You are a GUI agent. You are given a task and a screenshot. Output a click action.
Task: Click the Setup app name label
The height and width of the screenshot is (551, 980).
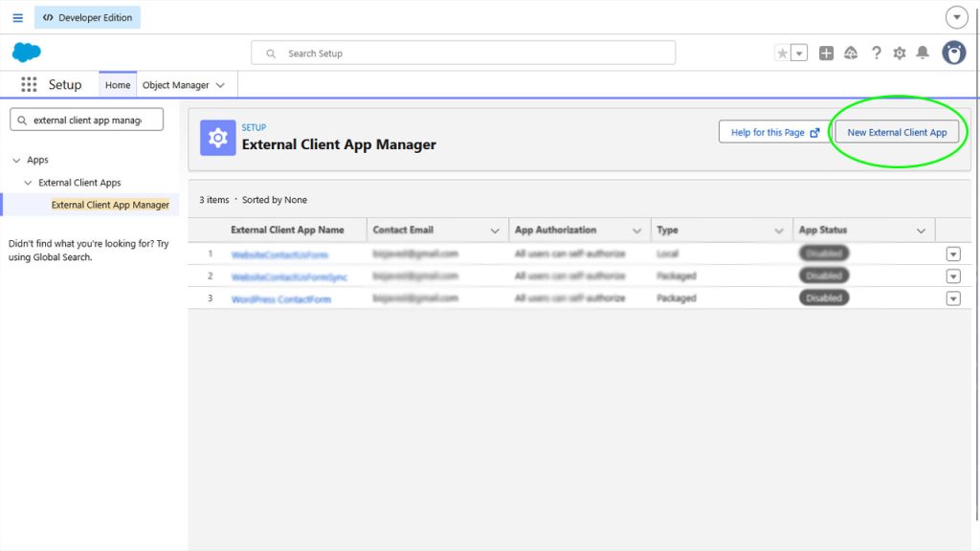click(65, 84)
